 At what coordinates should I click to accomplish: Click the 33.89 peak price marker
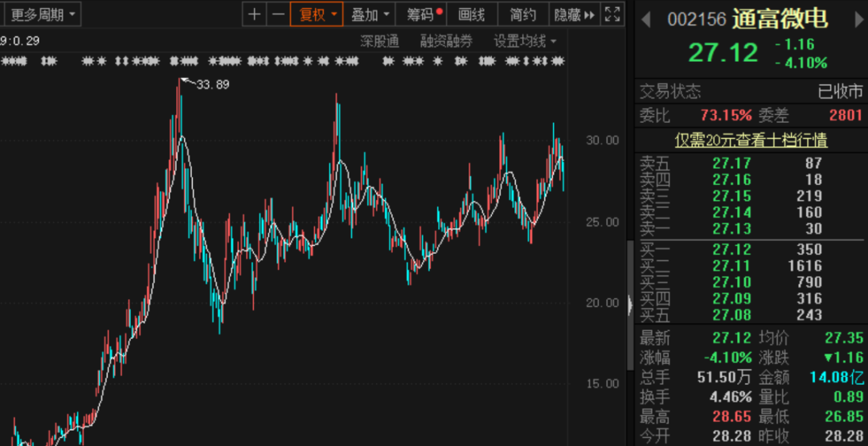click(x=211, y=84)
